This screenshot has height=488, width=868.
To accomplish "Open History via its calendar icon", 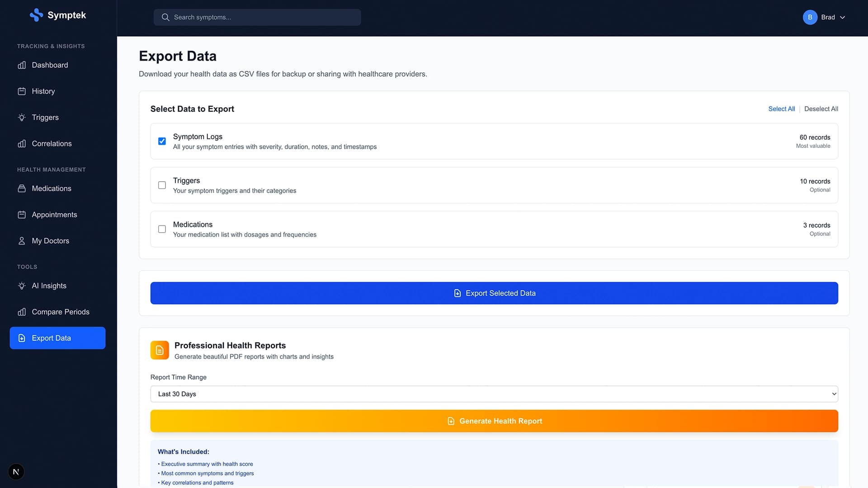I will 22,91.
